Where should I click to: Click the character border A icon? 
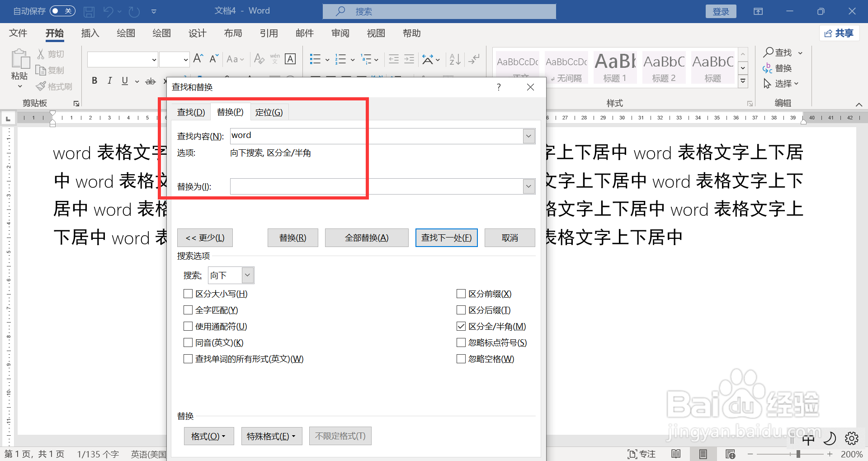[x=290, y=59]
